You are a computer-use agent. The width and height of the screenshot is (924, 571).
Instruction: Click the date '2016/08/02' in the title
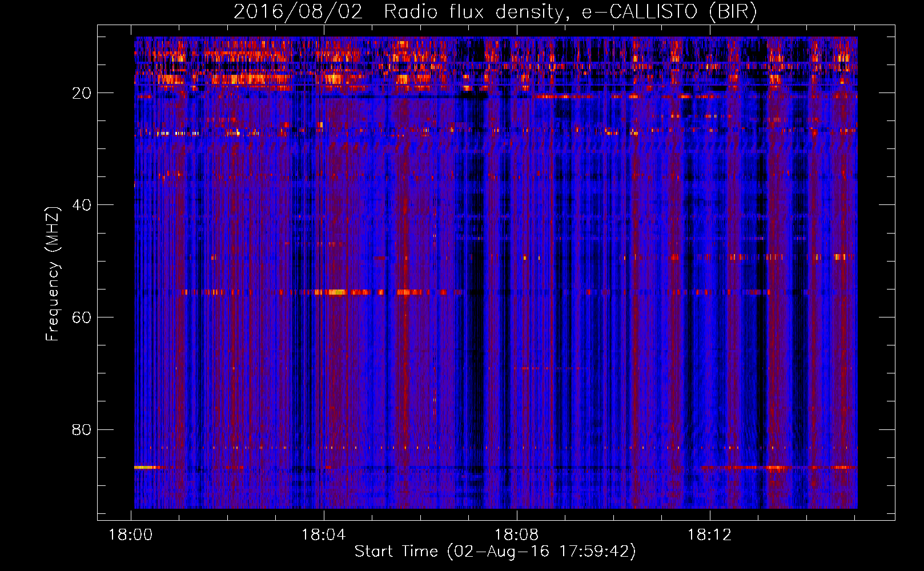coord(298,12)
